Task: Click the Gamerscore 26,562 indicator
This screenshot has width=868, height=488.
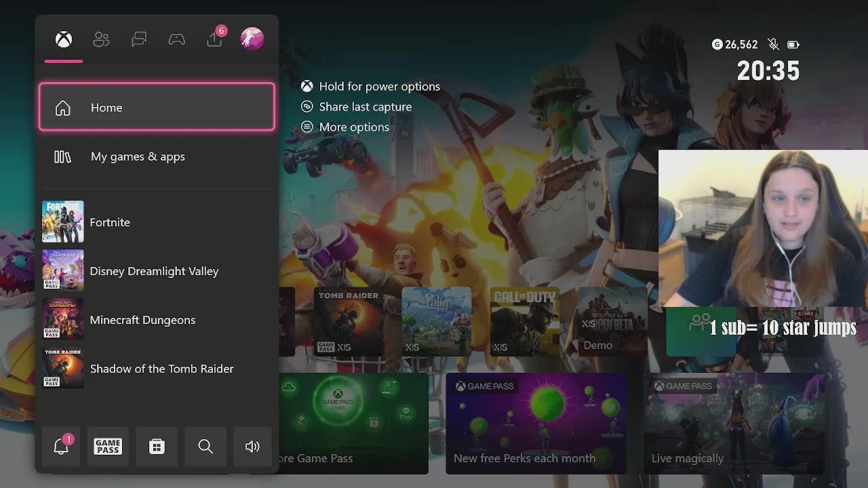Action: (x=735, y=45)
